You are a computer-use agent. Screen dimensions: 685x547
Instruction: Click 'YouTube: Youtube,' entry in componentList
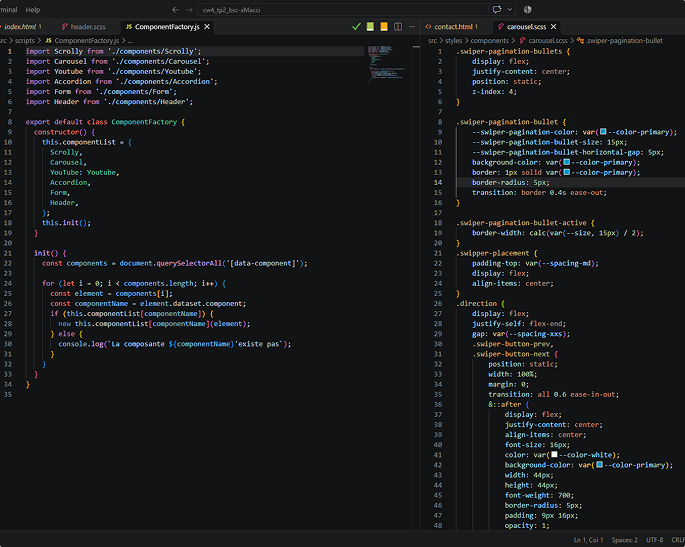coord(84,172)
